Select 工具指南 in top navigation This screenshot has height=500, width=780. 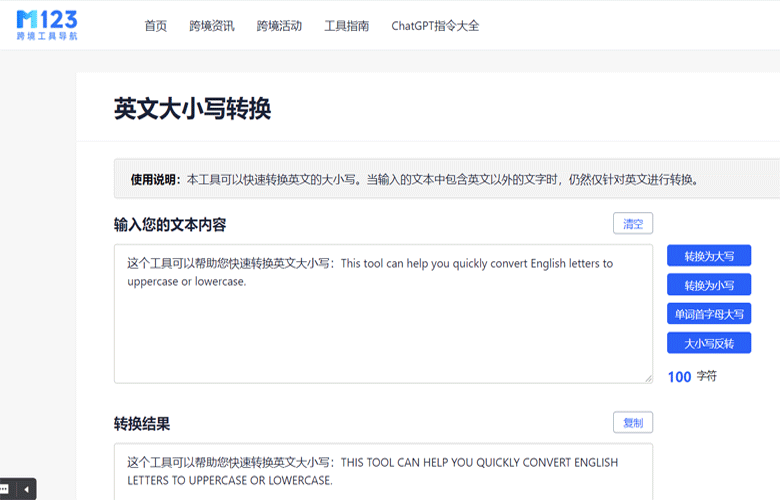[347, 26]
